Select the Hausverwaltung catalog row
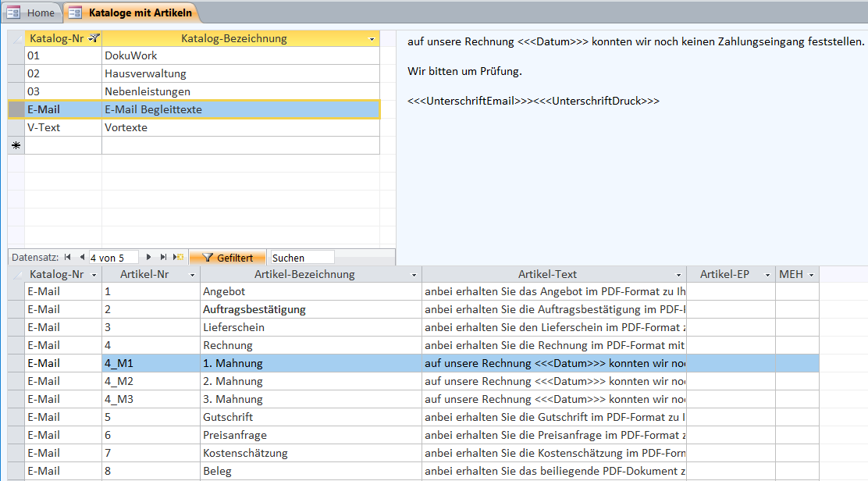This screenshot has height=481, width=868. click(145, 73)
